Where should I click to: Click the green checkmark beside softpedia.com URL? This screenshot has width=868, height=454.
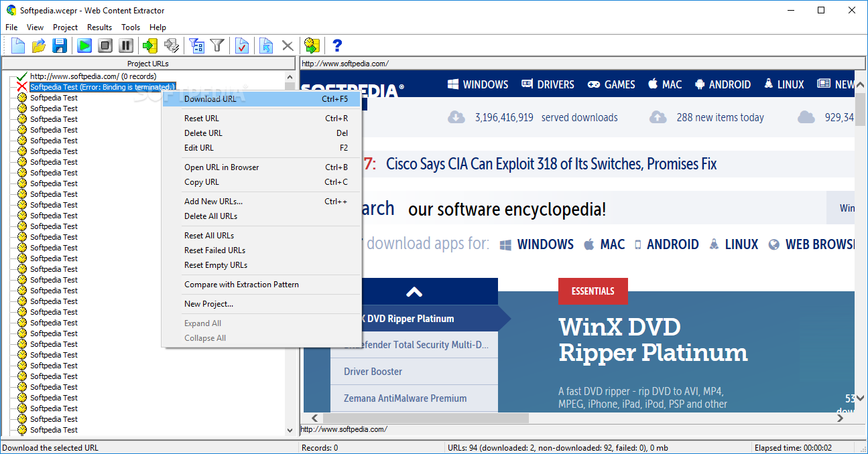click(x=22, y=76)
